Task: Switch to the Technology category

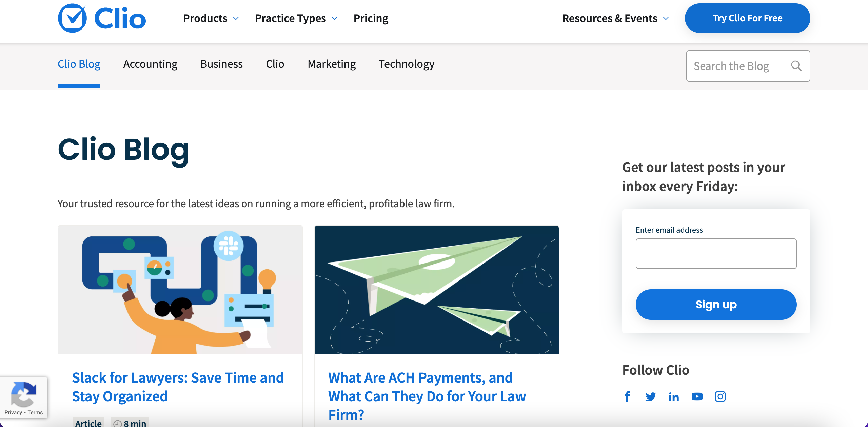Action: (x=407, y=64)
